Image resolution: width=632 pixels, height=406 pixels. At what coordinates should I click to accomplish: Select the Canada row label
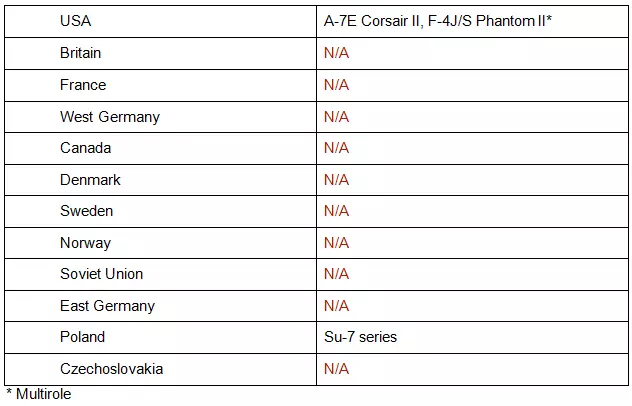pyautogui.click(x=85, y=148)
